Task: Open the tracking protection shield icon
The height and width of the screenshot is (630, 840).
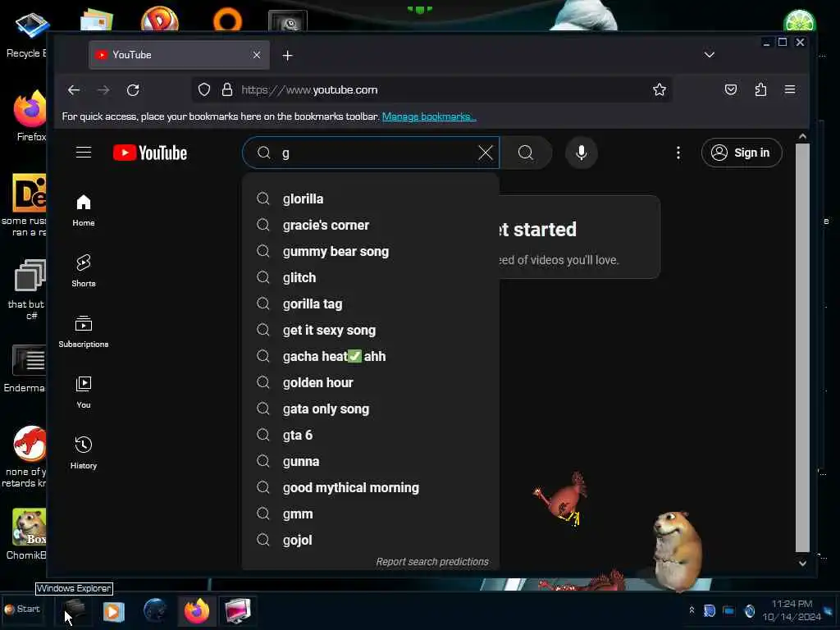Action: tap(204, 89)
